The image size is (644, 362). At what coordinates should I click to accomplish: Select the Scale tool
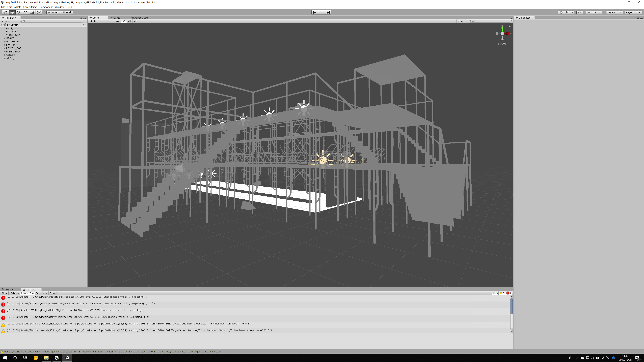coord(25,12)
